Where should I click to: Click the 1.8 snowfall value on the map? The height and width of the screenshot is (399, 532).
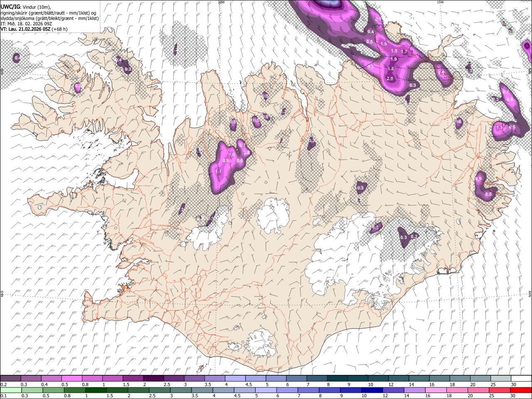coord(391,69)
